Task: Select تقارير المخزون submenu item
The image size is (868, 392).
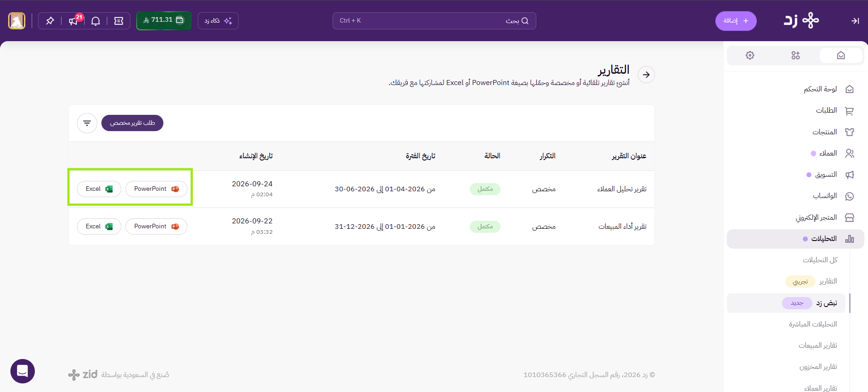Action: coord(818,367)
